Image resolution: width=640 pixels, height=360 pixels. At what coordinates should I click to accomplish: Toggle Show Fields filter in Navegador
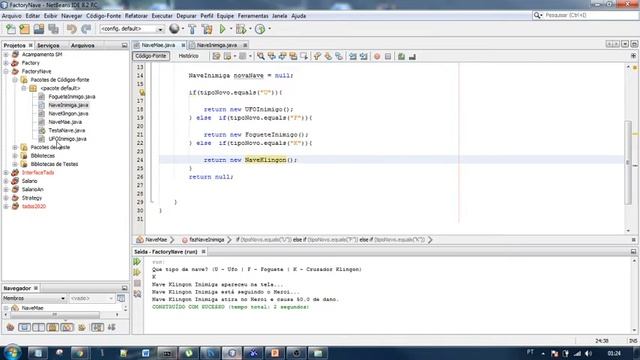(24, 327)
